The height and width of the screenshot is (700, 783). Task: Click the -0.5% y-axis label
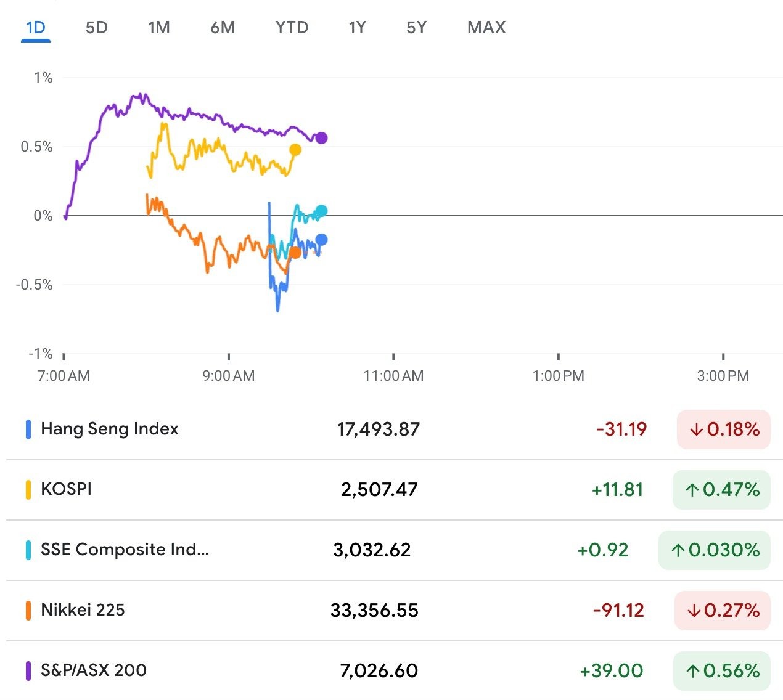pos(34,285)
